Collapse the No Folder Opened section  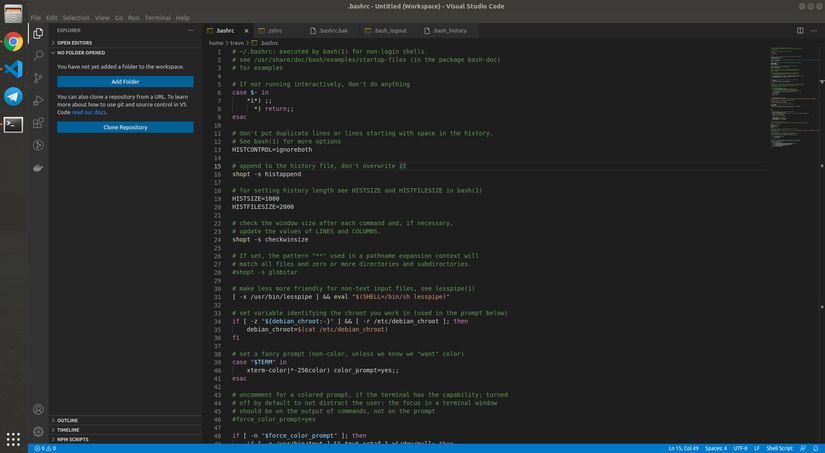coord(80,53)
